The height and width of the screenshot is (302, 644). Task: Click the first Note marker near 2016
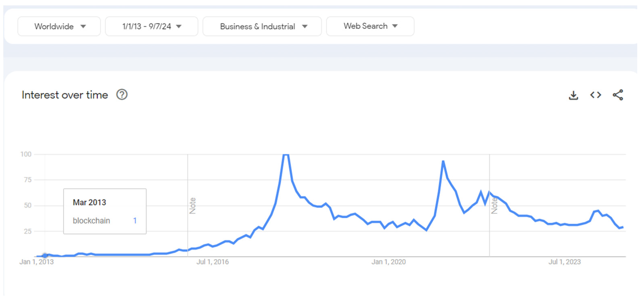coord(192,206)
